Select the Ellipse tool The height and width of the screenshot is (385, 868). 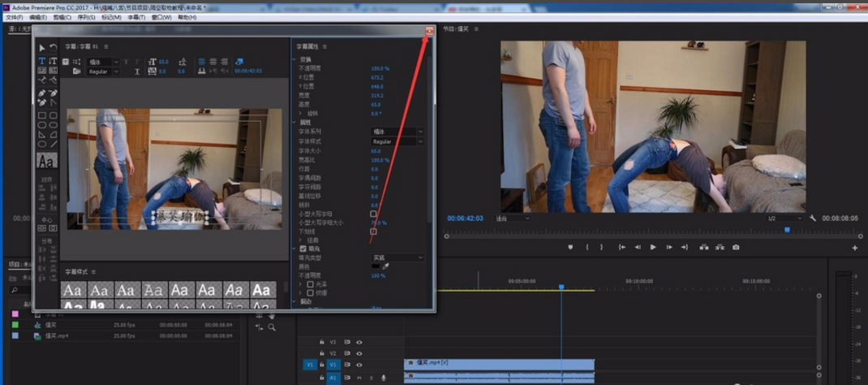click(x=42, y=144)
